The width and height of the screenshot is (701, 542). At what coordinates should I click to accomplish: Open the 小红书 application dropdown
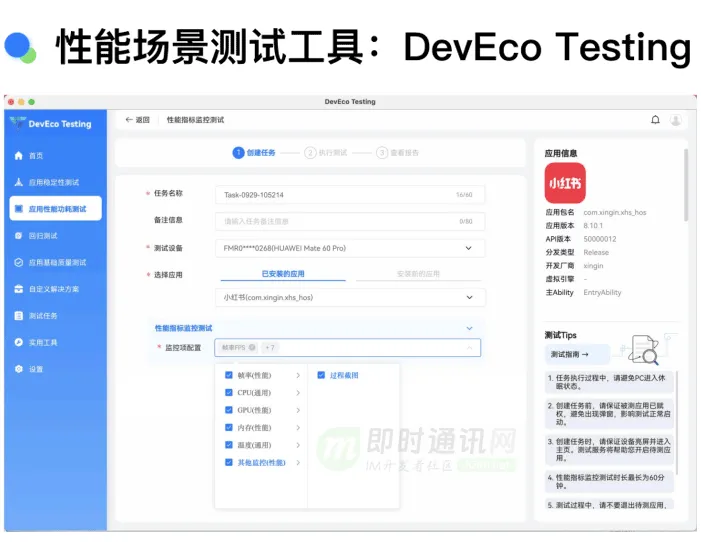click(x=350, y=297)
